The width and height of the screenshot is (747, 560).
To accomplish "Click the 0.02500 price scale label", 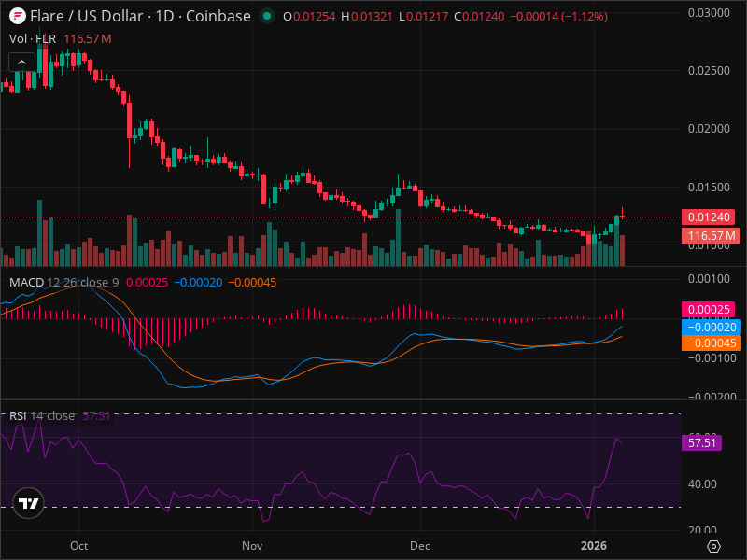I will pos(709,71).
